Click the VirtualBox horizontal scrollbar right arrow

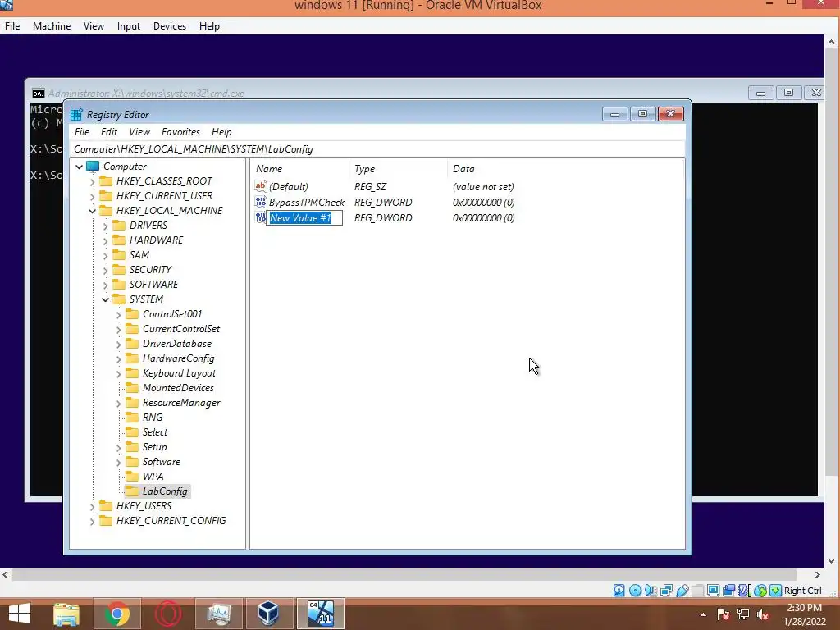click(x=818, y=574)
